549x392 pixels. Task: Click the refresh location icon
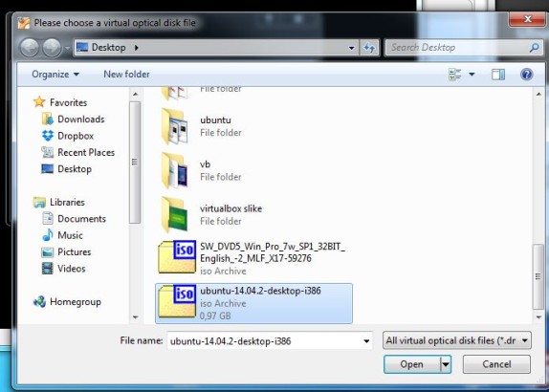coord(369,47)
